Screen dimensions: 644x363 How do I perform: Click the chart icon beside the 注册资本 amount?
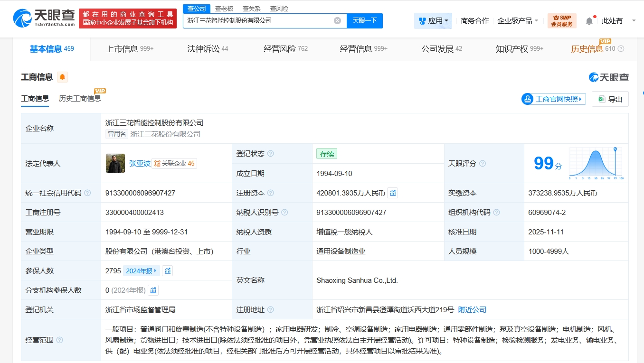coord(392,193)
